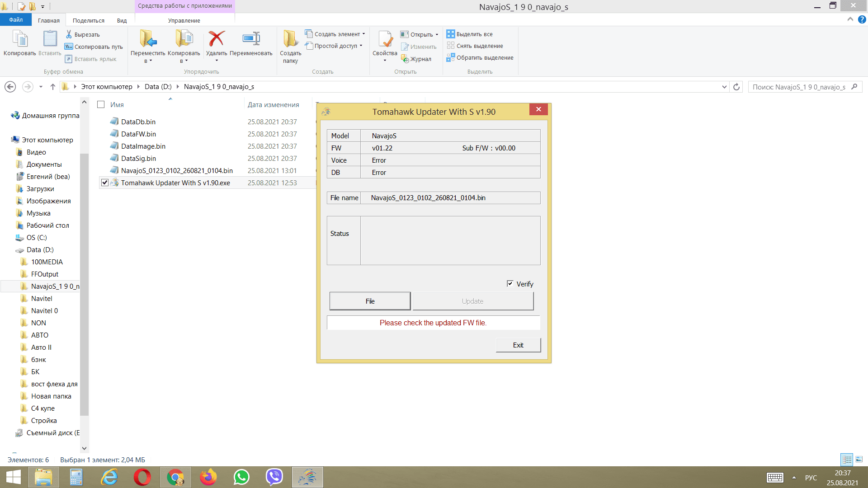Click the refresh icon in the address bar
Screen dimensions: 868x488
(x=736, y=87)
